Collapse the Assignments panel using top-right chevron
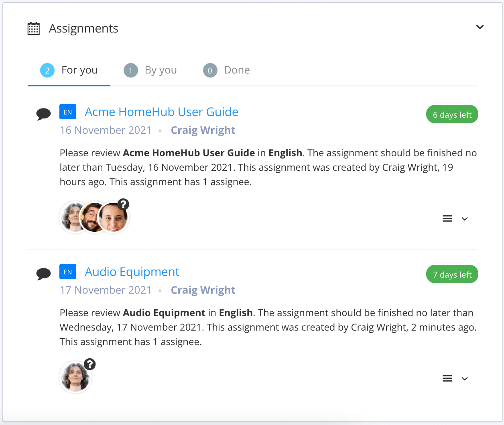This screenshot has height=425, width=504. [x=480, y=27]
